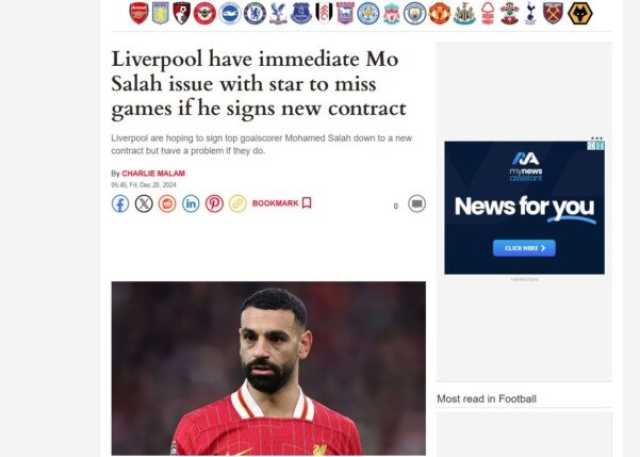The image size is (640, 457).
Task: Copy the article link icon
Action: point(238,204)
